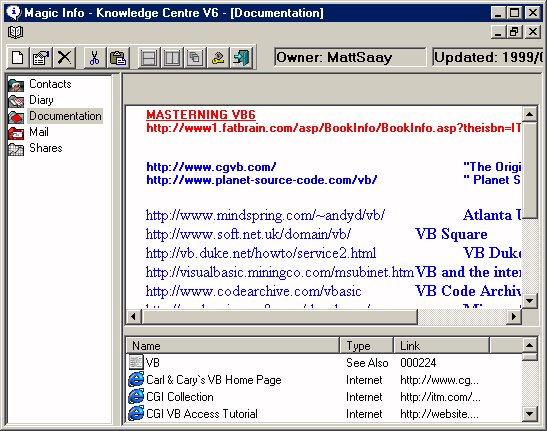This screenshot has width=547, height=431.
Task: Click the Delete X toolbar icon
Action: 64,58
